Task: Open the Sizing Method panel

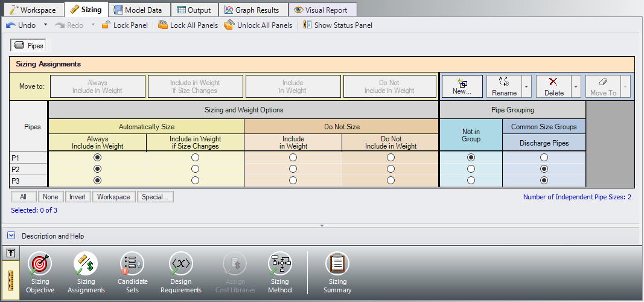Action: 279,273
